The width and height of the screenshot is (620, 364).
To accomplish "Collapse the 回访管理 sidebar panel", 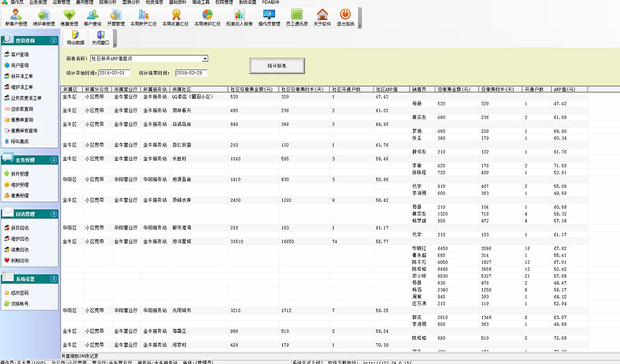I will [x=53, y=214].
